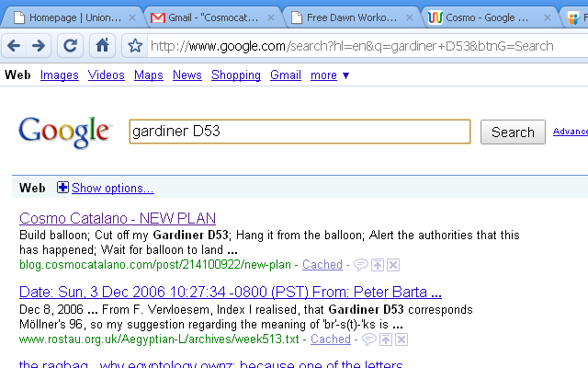Screen dimensions: 588x368
Task: Expand the 'more' dropdown in Google navigation
Action: [330, 75]
